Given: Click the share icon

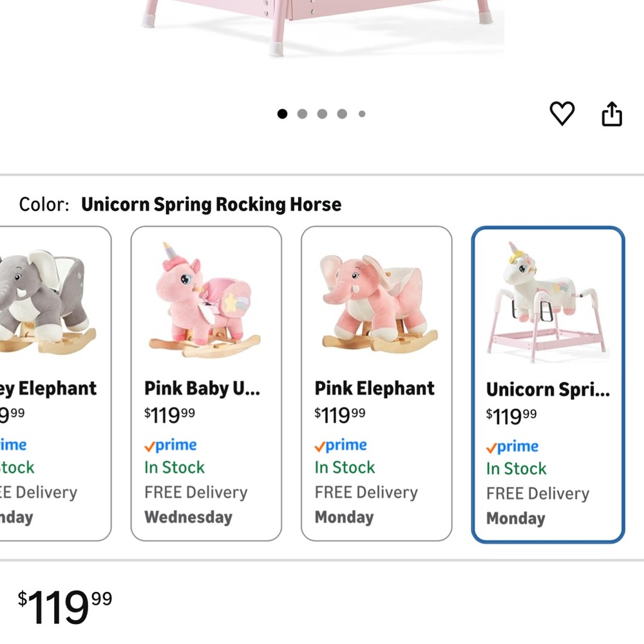Looking at the screenshot, I should tap(611, 113).
